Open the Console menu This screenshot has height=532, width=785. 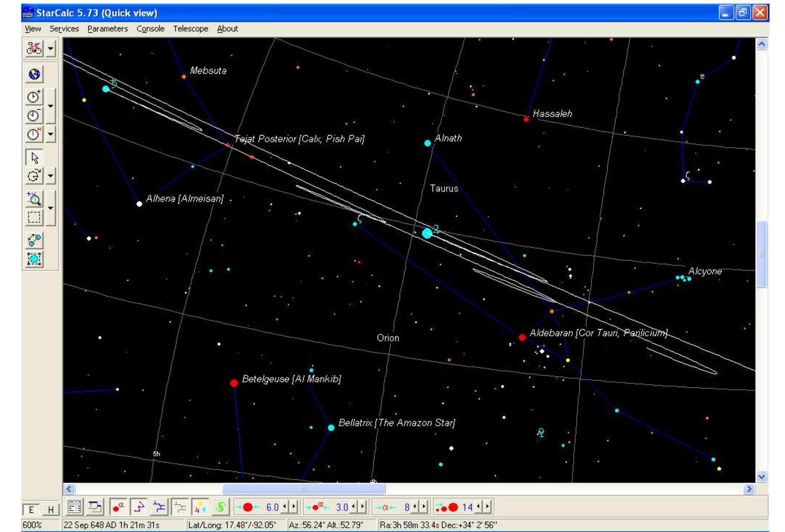click(x=150, y=29)
